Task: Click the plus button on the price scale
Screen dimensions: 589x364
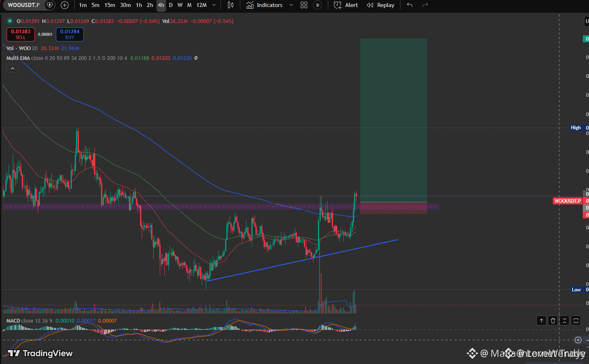Action: [x=578, y=340]
